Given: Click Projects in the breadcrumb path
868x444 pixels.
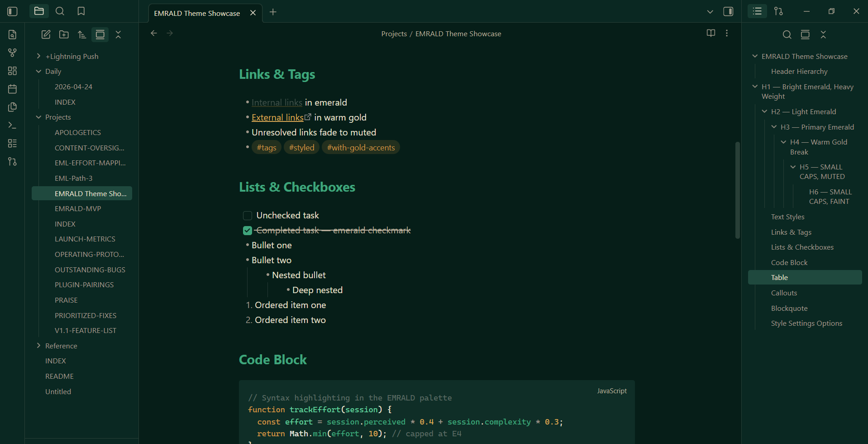Looking at the screenshot, I should tap(394, 34).
